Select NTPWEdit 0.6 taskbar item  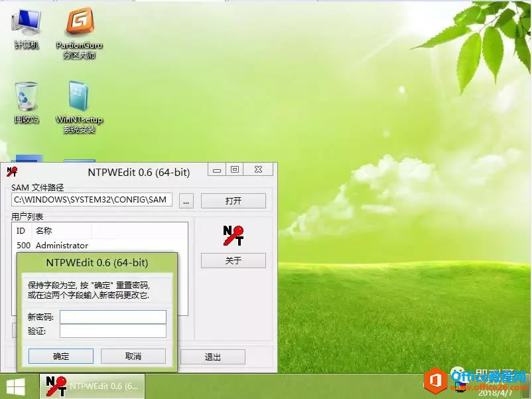(93, 386)
